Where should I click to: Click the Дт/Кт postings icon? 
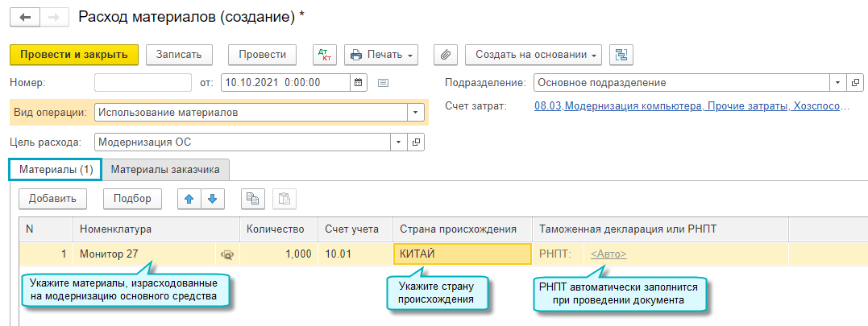pyautogui.click(x=325, y=55)
